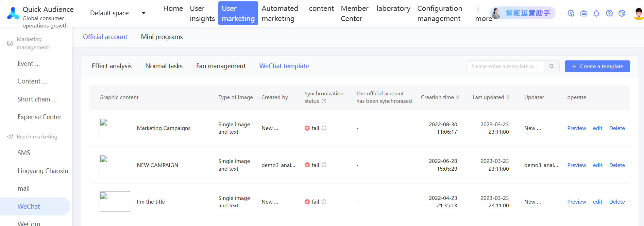Open the Fan management tab

click(221, 66)
